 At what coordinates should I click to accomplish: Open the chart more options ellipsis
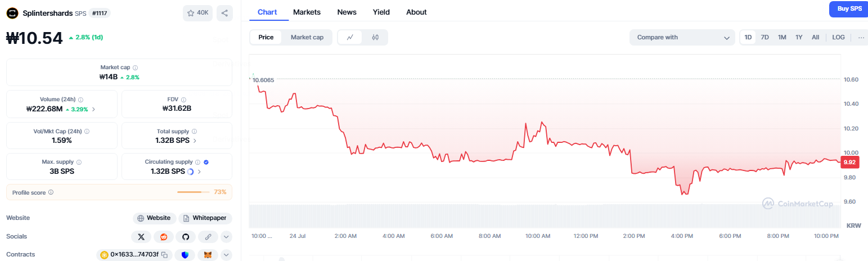tap(861, 38)
